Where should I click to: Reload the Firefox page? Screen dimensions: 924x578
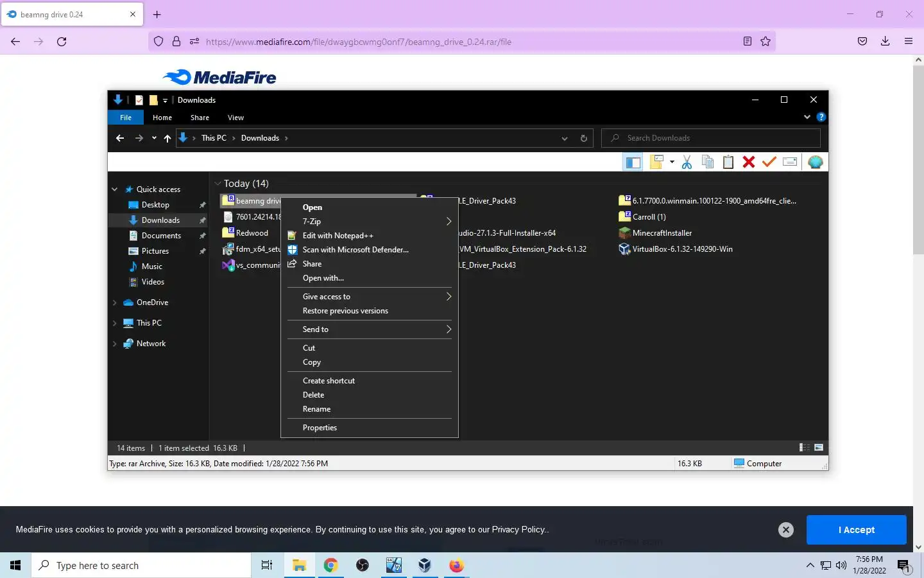click(x=62, y=42)
